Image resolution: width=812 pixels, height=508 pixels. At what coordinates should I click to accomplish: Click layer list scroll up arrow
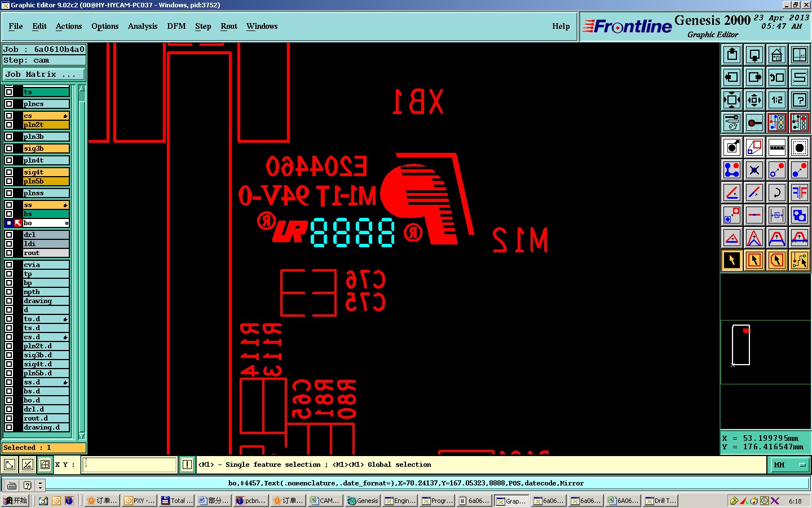tap(82, 89)
